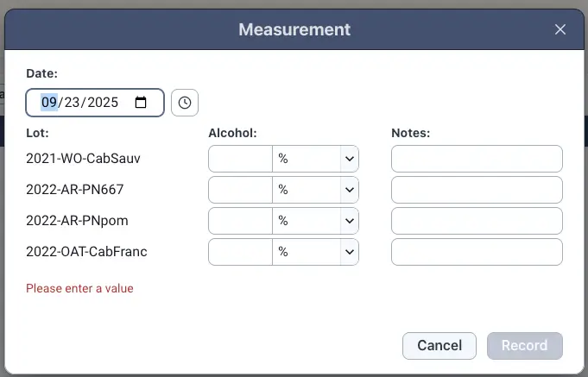
Task: Click the Measurement dialog title
Action: 294,29
